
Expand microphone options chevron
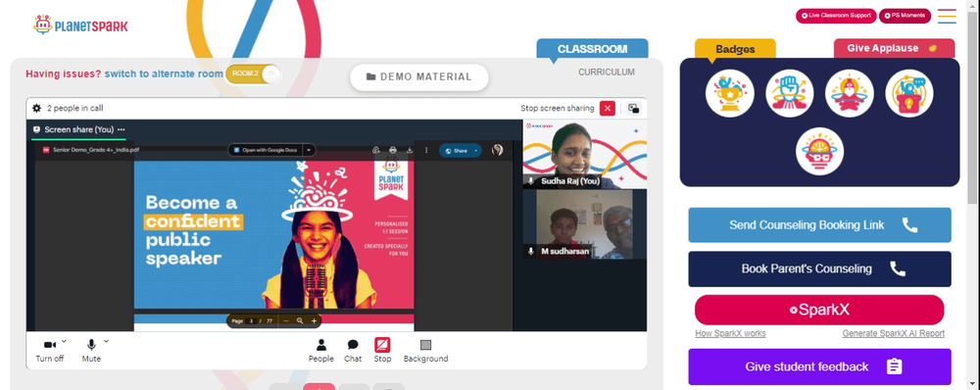(x=106, y=341)
